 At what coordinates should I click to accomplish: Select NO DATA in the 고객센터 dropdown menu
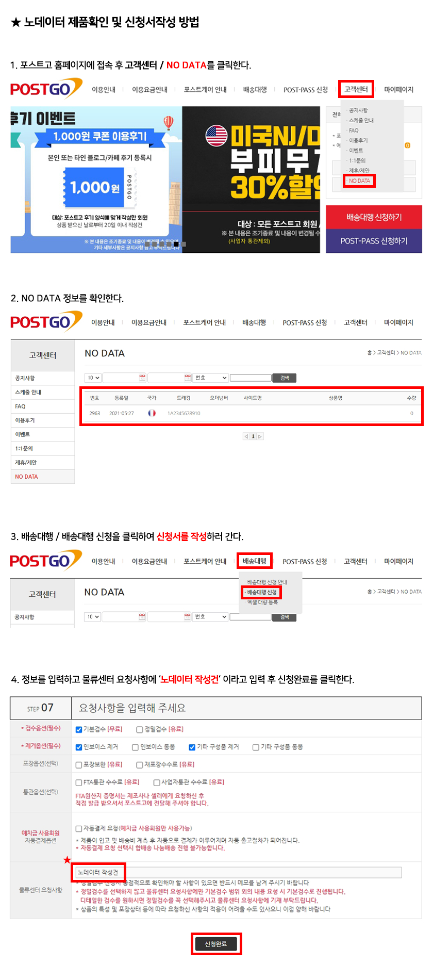point(359,181)
